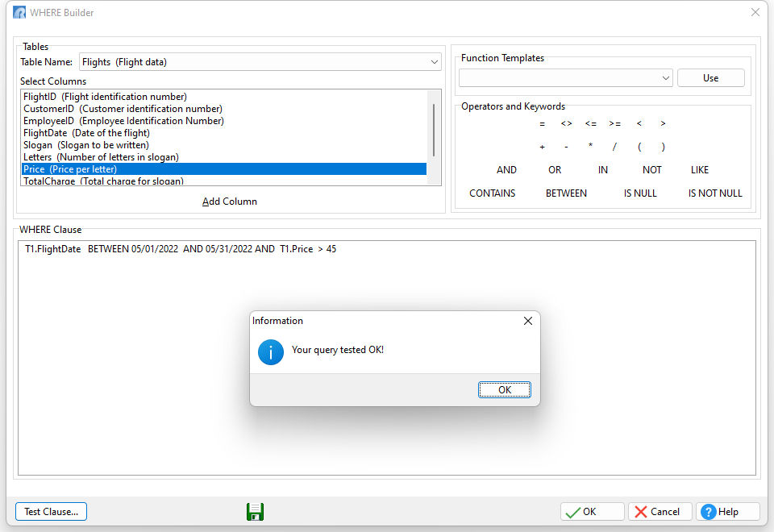Screen dimensions: 774x532
Task: Open Help for WHERE Builder
Action: click(727, 512)
